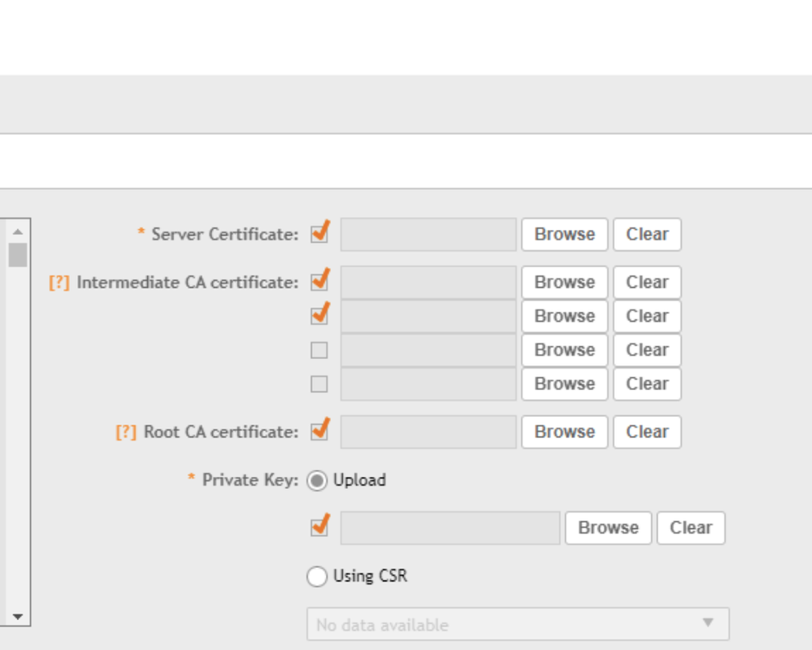Expand the No data available CSR dropdown

coord(518,624)
